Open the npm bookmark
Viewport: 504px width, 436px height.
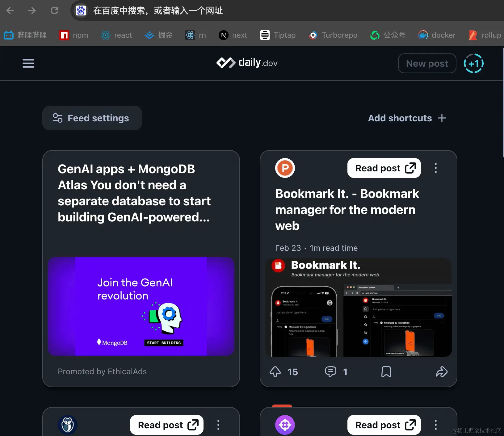click(74, 35)
